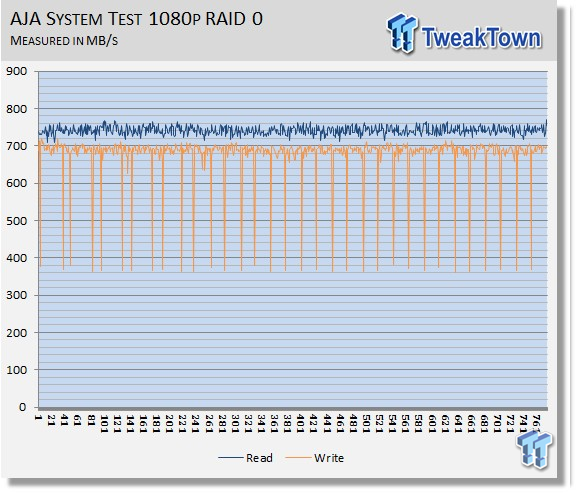
Task: Click the 700 y-axis label
Action: 17,146
